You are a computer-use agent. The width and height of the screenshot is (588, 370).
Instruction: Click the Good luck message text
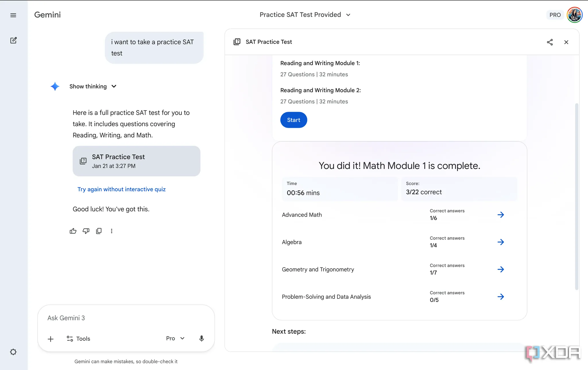(x=111, y=209)
